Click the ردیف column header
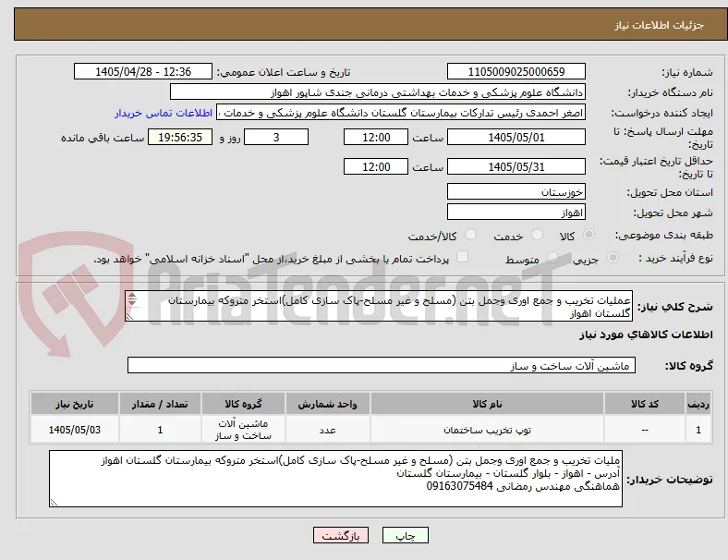Screen dimensions: 728x560 tap(698, 404)
